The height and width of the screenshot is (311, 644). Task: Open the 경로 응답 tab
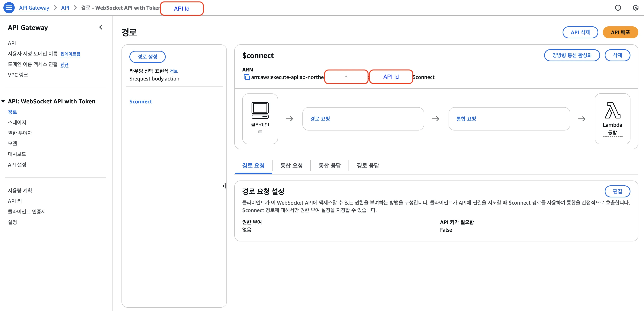(x=368, y=165)
